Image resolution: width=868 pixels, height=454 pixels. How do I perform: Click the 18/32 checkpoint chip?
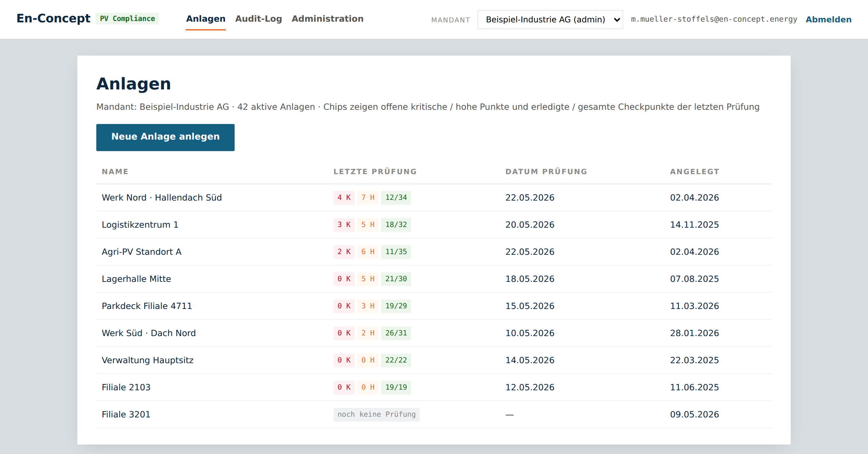click(396, 225)
